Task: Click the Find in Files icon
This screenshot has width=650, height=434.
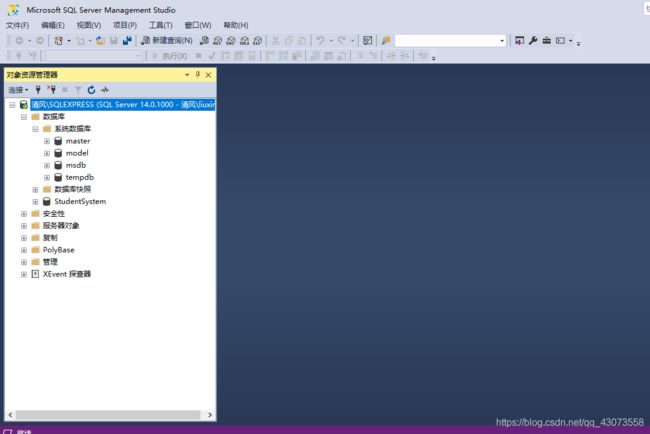Action: 386,41
